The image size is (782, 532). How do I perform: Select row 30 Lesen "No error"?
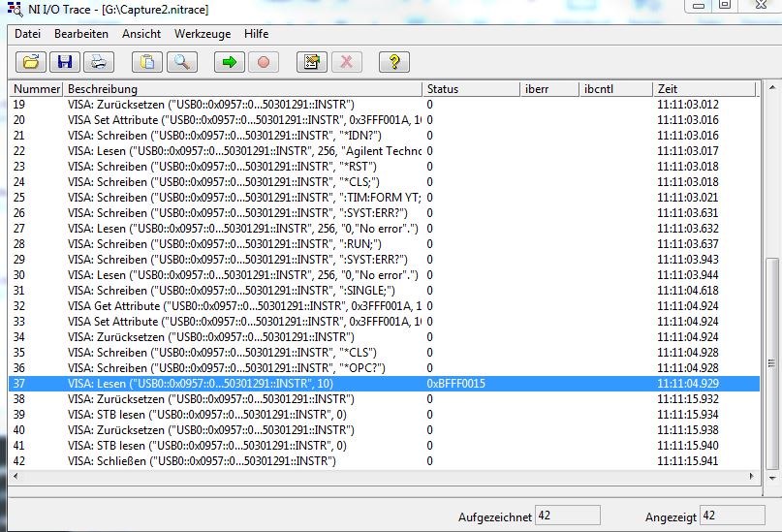[384, 275]
